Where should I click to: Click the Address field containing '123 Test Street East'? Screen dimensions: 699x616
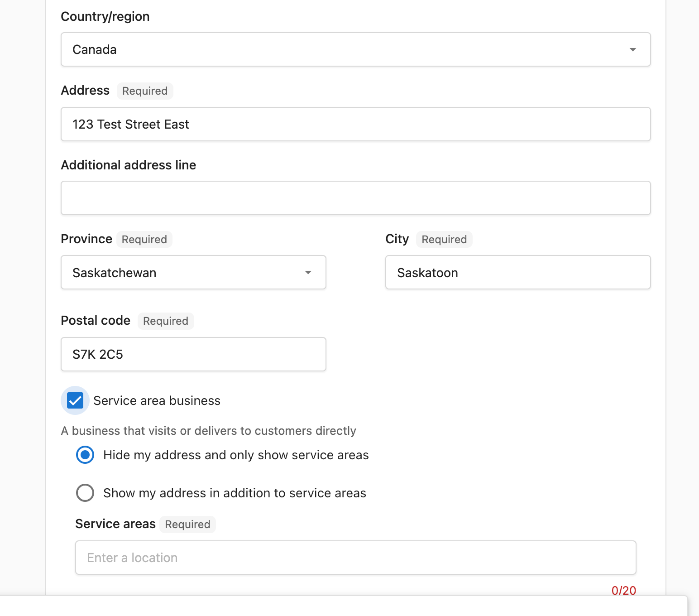pos(355,124)
